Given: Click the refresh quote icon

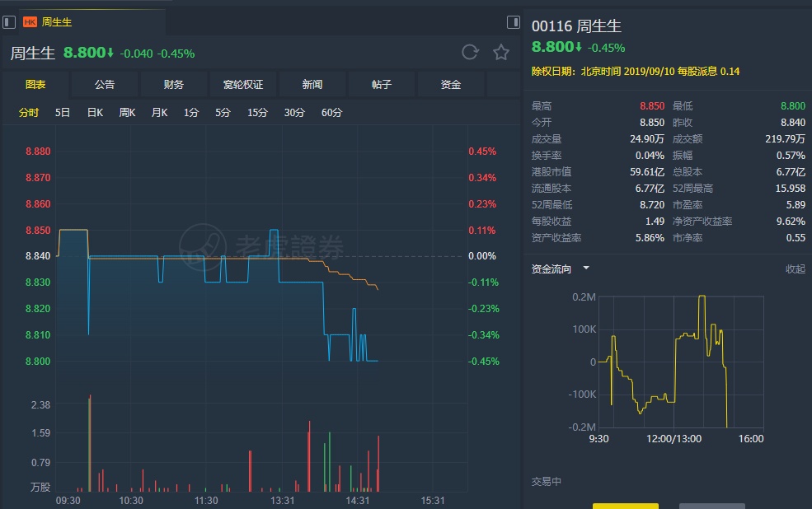Looking at the screenshot, I should pyautogui.click(x=470, y=52).
